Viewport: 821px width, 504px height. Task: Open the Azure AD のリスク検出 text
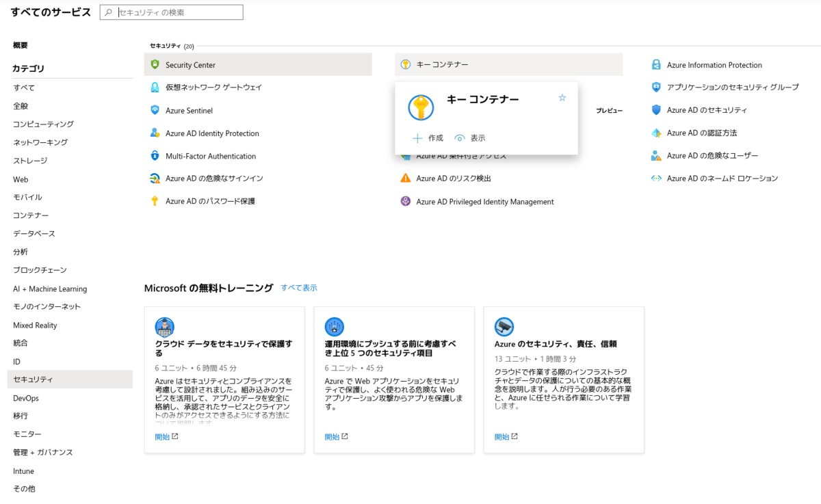pos(454,178)
